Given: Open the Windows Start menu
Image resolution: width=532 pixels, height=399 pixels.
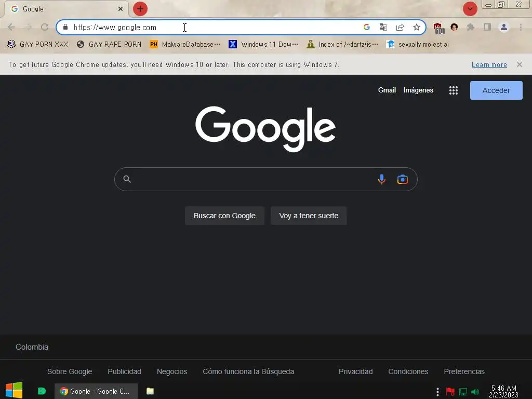Looking at the screenshot, I should 14,391.
